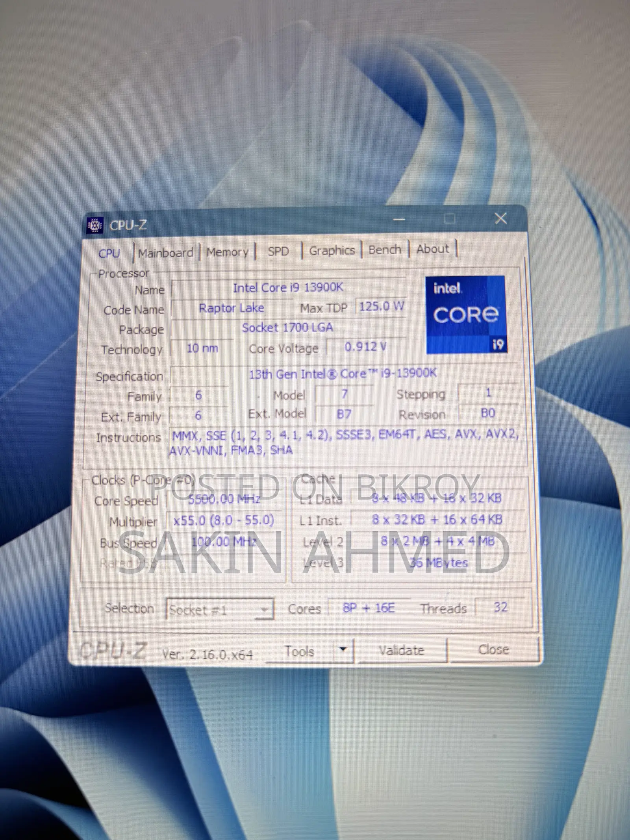This screenshot has height=840, width=630.
Task: Click the Close button at bottom
Action: pyautogui.click(x=494, y=649)
